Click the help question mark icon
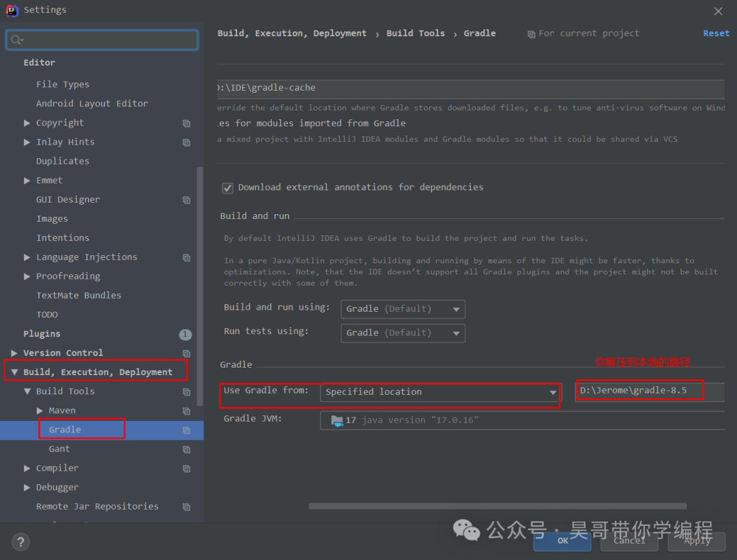This screenshot has height=560, width=737. coord(20,542)
